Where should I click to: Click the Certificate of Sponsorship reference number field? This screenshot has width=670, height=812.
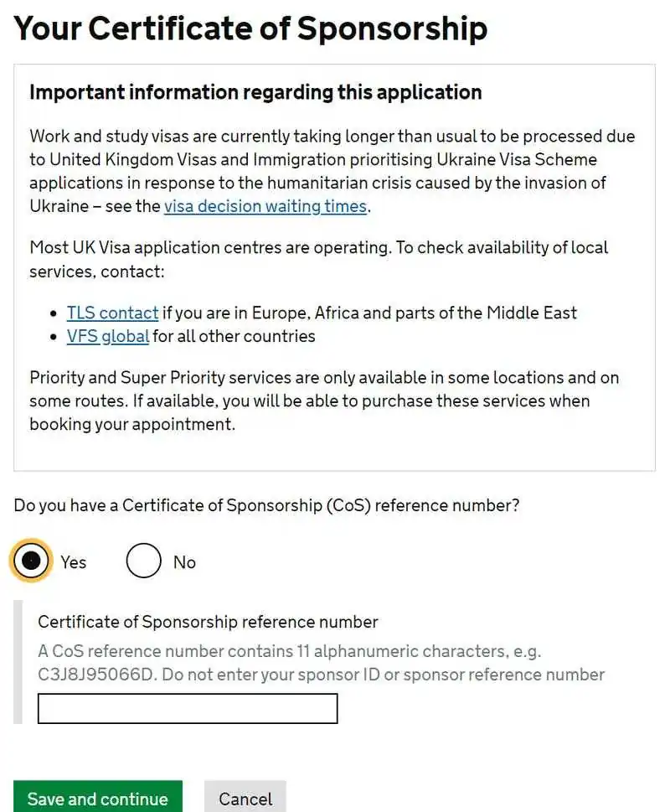click(x=186, y=708)
